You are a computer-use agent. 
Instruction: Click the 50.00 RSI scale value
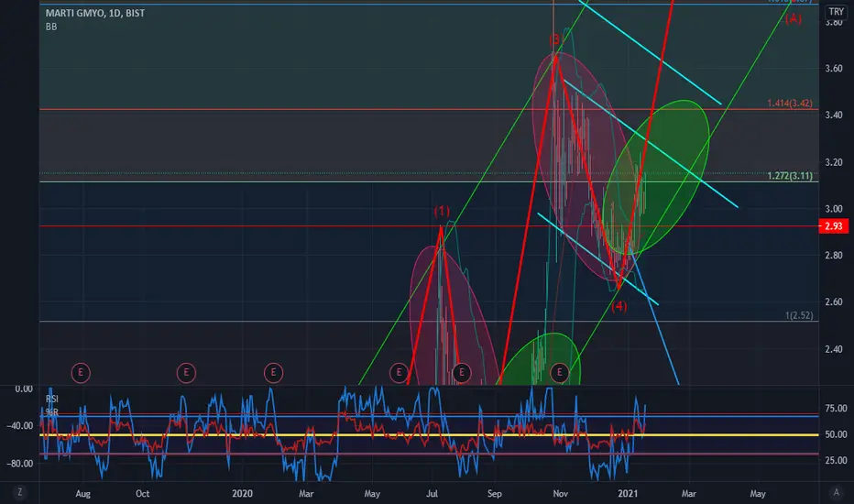click(x=836, y=434)
